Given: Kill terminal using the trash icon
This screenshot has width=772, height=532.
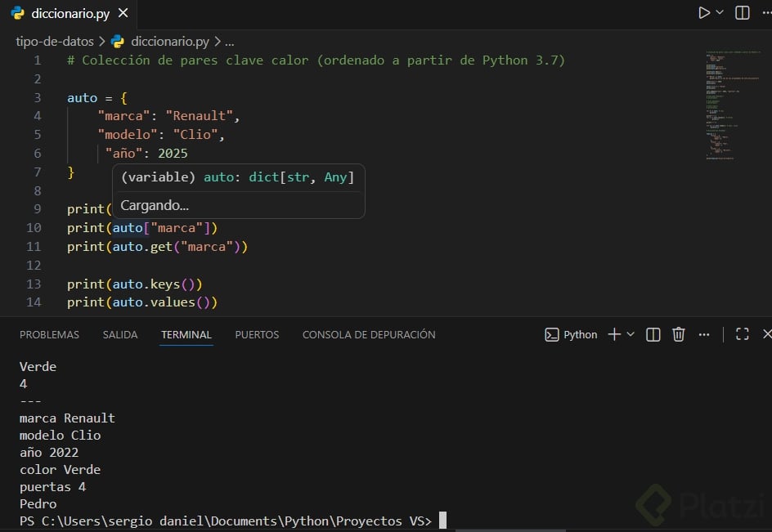Looking at the screenshot, I should [x=678, y=334].
